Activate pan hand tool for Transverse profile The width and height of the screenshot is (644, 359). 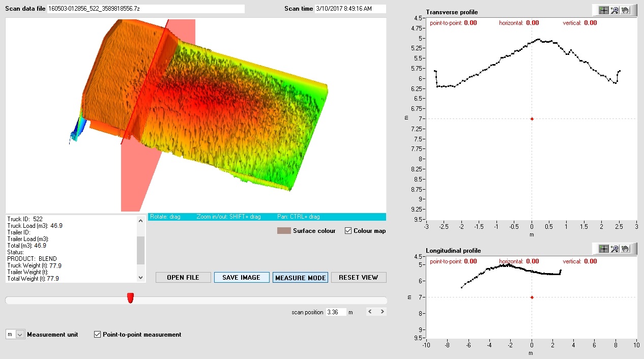coord(625,10)
